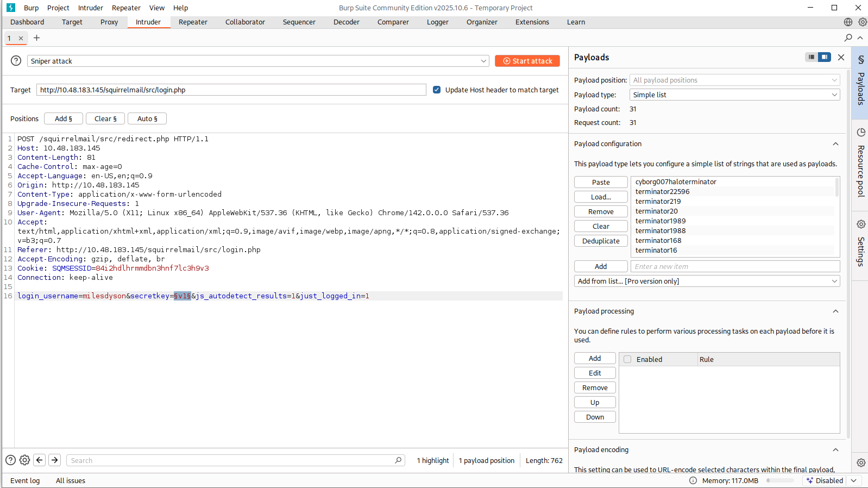Collapse the Payload encoding section
The height and width of the screenshot is (488, 868).
coord(835,450)
